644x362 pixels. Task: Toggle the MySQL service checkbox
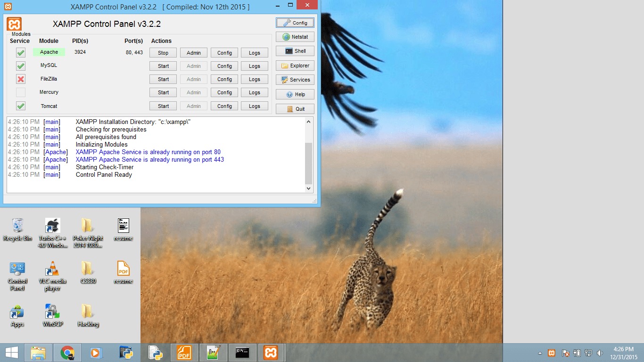click(21, 66)
